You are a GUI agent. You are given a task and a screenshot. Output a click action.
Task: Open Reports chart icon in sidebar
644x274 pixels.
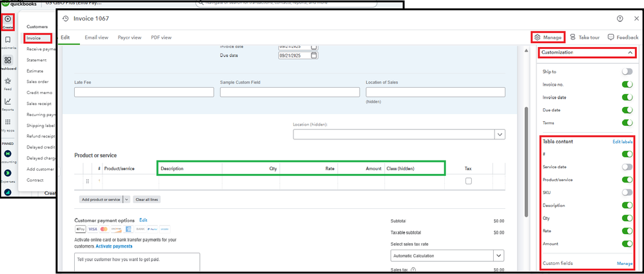point(8,101)
